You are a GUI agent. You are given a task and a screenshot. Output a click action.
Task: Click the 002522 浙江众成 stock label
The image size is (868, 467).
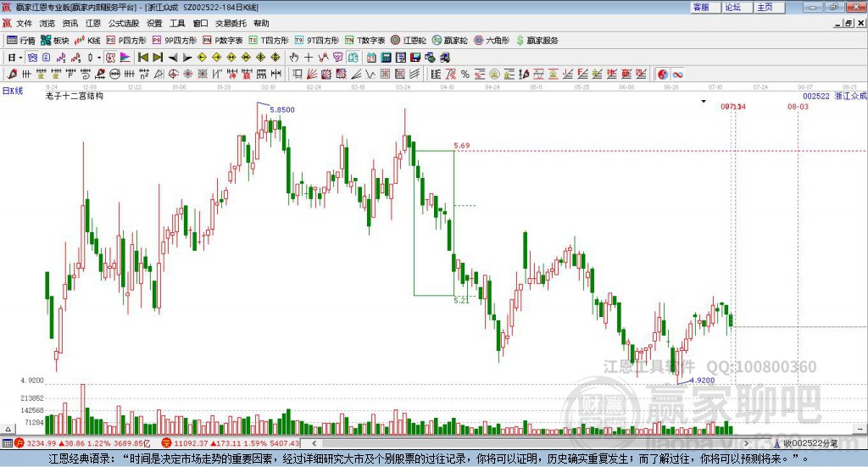pos(835,96)
